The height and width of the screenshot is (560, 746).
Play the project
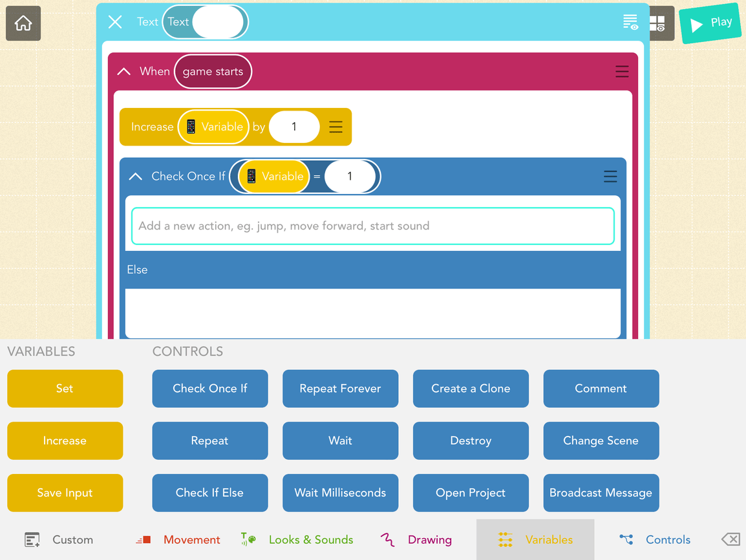710,23
